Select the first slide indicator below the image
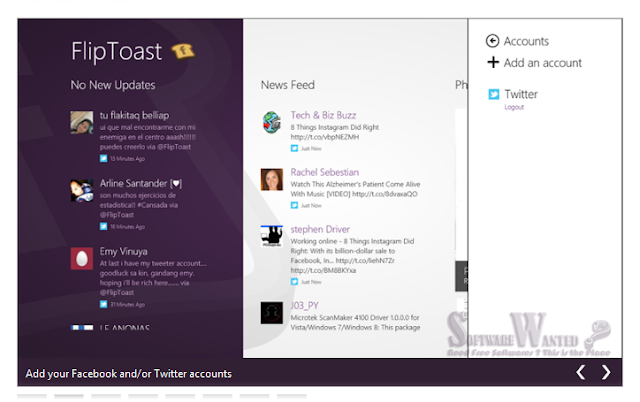 pos(32,395)
